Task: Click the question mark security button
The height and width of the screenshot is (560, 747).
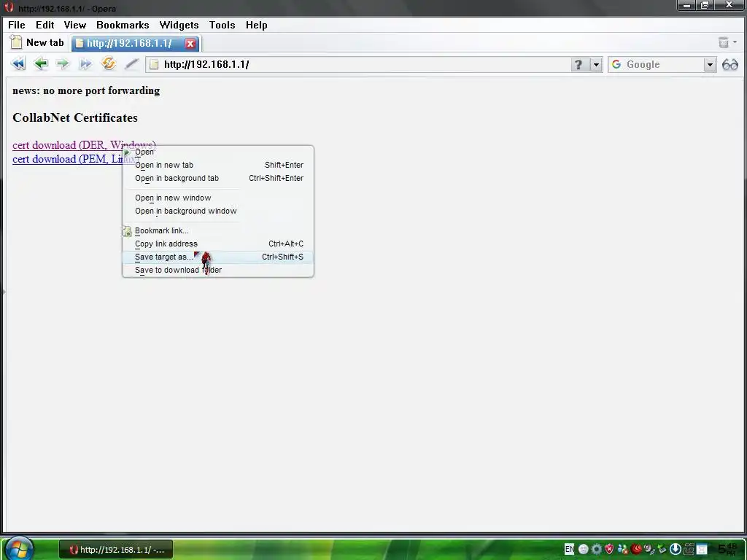Action: click(x=578, y=64)
